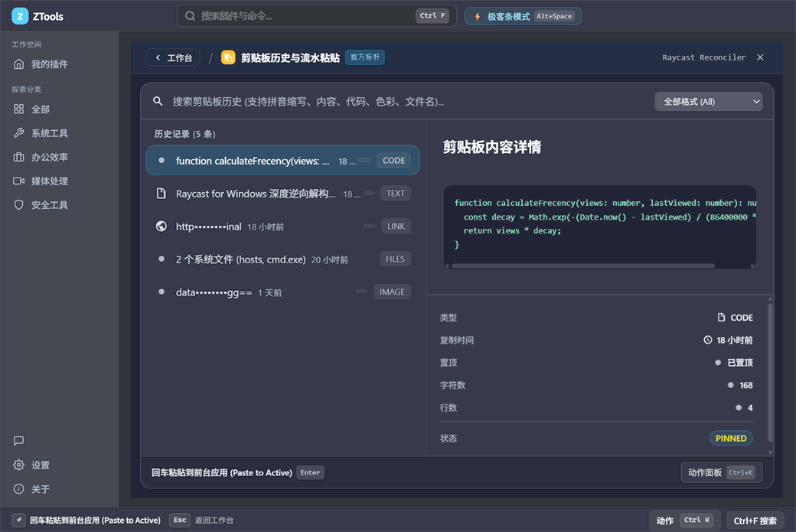This screenshot has width=796, height=532.
Task: Go back to 工作台 via breadcrumb button
Action: point(173,57)
